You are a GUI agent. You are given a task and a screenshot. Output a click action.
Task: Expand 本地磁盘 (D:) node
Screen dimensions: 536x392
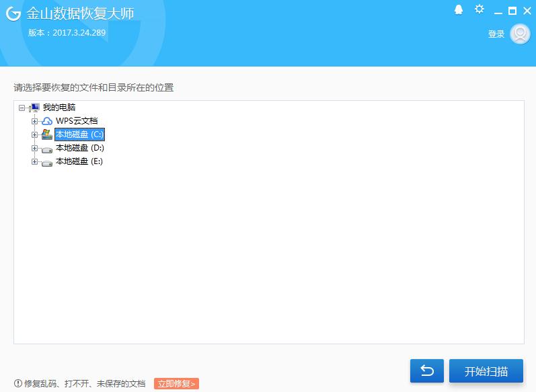pos(34,148)
